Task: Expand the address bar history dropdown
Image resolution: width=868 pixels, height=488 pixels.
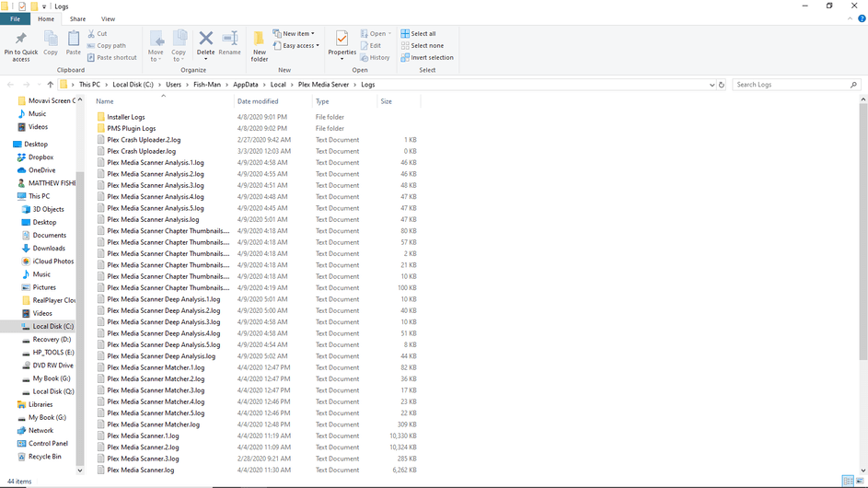Action: [x=712, y=85]
